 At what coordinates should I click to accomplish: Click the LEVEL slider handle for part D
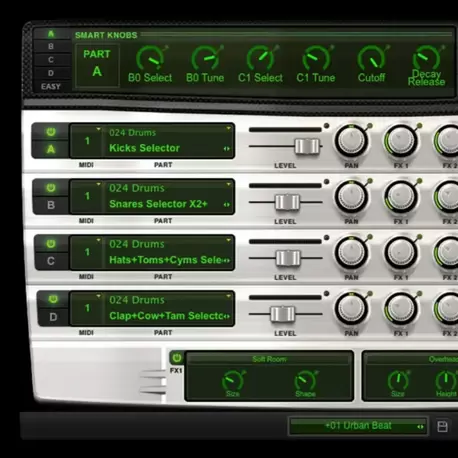(x=283, y=314)
